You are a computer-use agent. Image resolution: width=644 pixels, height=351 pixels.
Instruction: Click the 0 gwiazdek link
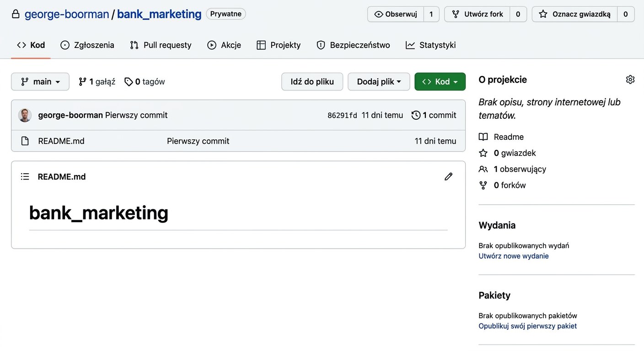click(x=507, y=153)
